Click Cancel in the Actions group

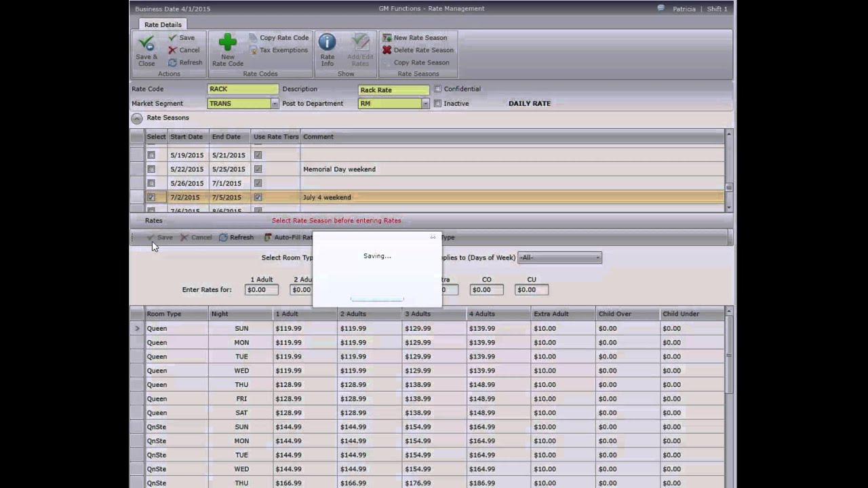click(x=184, y=50)
